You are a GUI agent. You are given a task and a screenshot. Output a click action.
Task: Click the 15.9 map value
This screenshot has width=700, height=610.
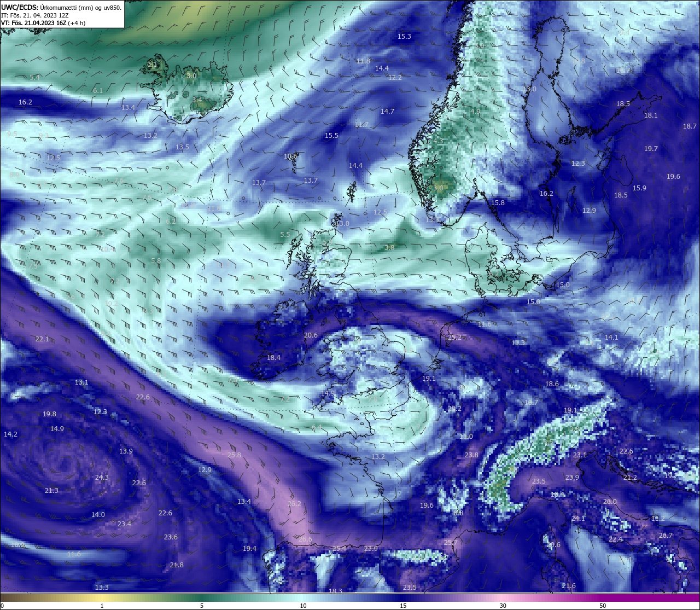[x=639, y=188]
